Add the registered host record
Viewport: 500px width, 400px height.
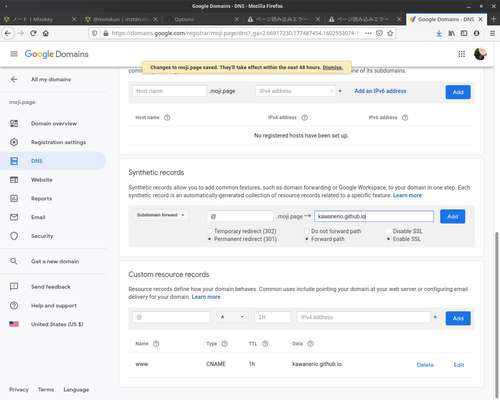point(458,92)
